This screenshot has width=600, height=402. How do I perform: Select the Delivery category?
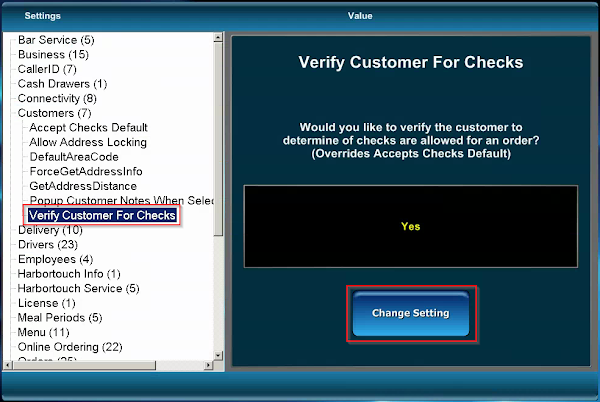50,230
